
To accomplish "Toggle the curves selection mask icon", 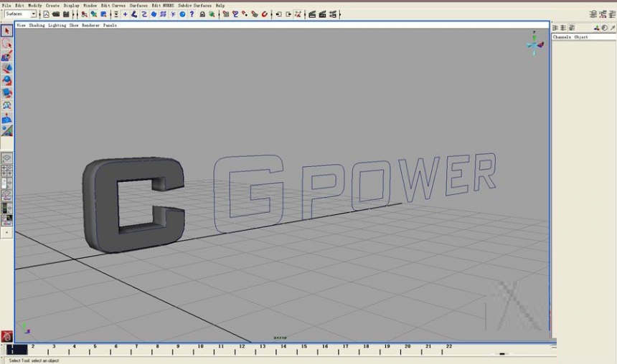I will 144,14.
